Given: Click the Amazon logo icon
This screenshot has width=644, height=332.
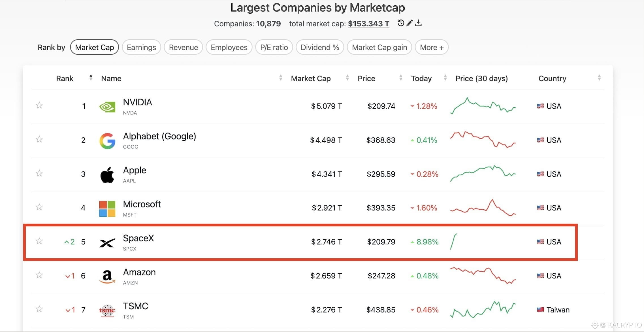Looking at the screenshot, I should pyautogui.click(x=107, y=276).
